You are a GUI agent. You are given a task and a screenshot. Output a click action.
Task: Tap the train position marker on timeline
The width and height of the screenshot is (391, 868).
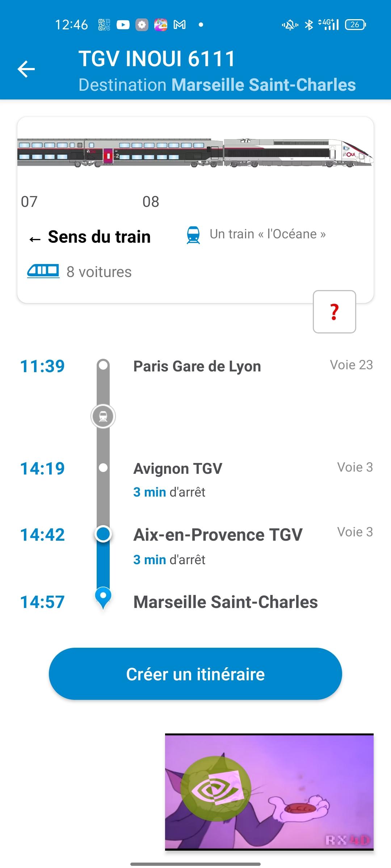tap(103, 416)
